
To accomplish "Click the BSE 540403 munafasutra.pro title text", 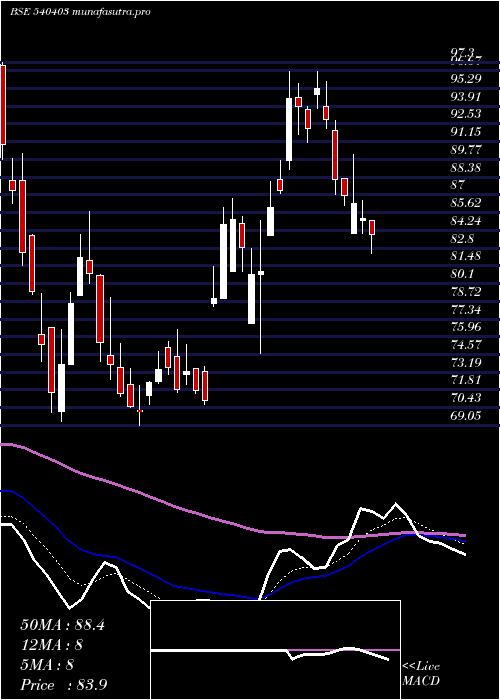I will coord(80,12).
